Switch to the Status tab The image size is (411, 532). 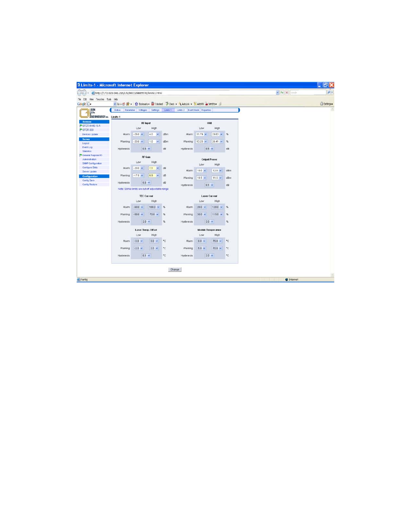coord(117,110)
